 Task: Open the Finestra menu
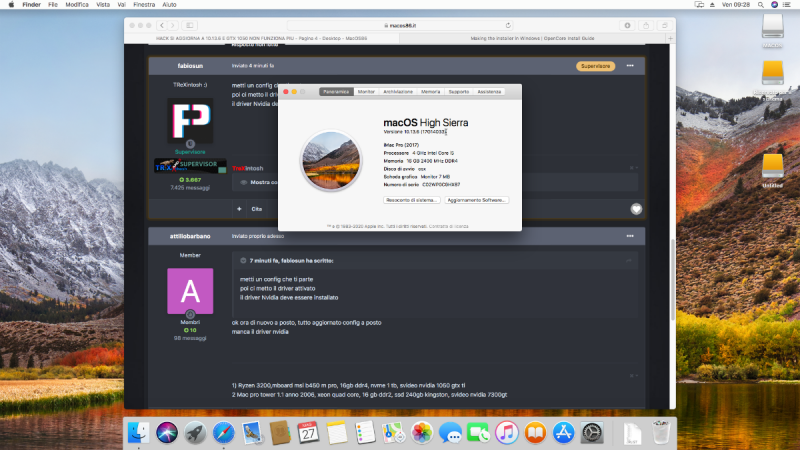coord(144,5)
